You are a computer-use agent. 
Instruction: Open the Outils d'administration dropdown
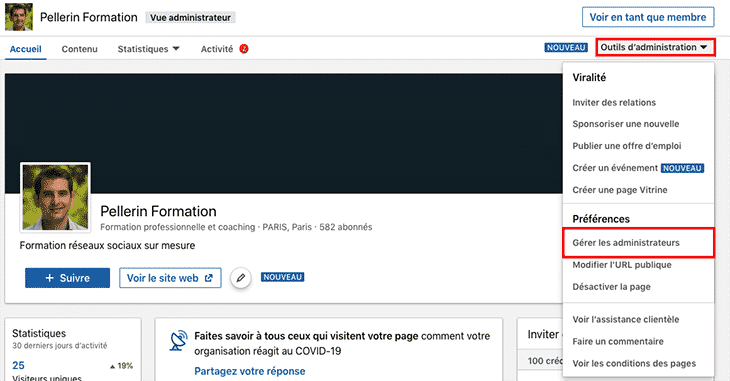[x=655, y=48]
